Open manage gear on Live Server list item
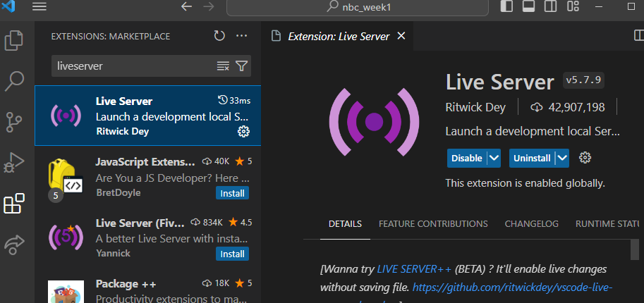The image size is (644, 303). (x=243, y=131)
